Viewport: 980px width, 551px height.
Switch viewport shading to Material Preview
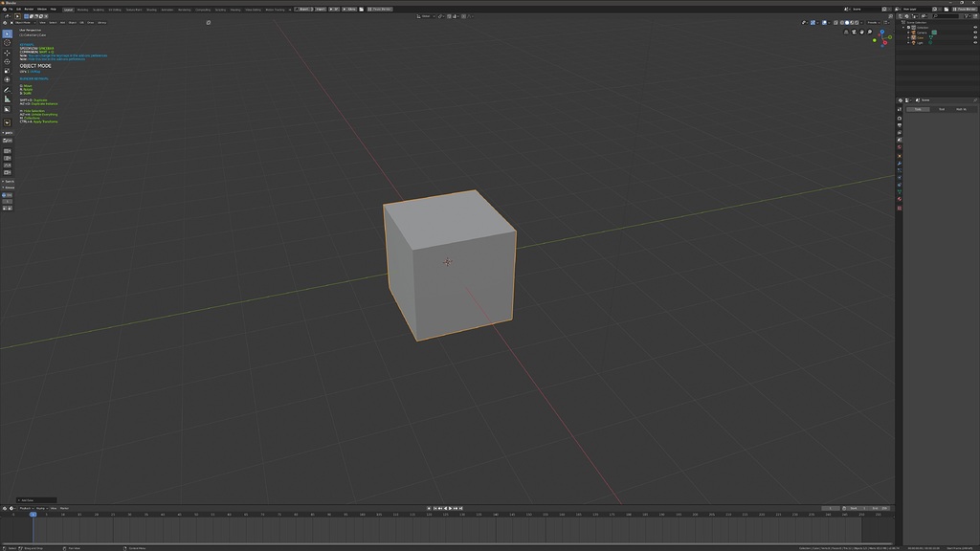(852, 23)
